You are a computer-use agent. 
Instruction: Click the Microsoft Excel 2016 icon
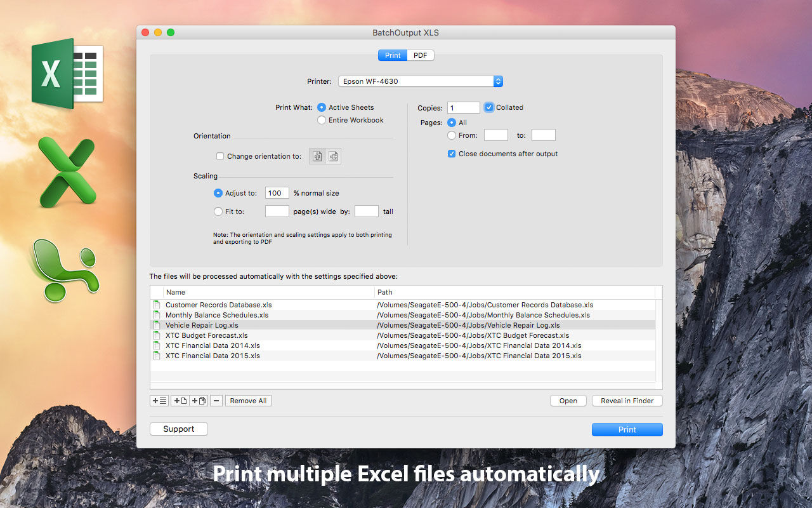[67, 74]
